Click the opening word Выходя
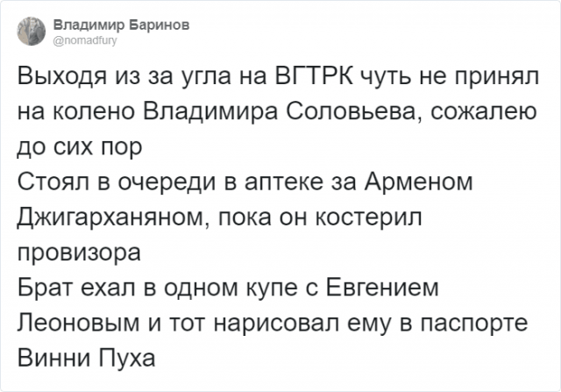The height and width of the screenshot is (392, 561). pyautogui.click(x=62, y=78)
